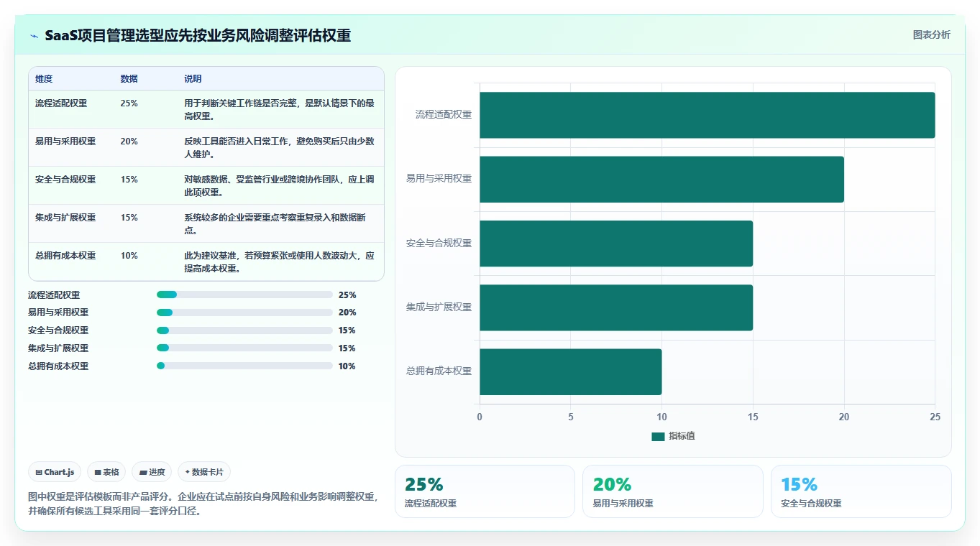Open the 15% 安全与合规权重 data card
The height and width of the screenshot is (546, 980).
pyautogui.click(x=861, y=491)
